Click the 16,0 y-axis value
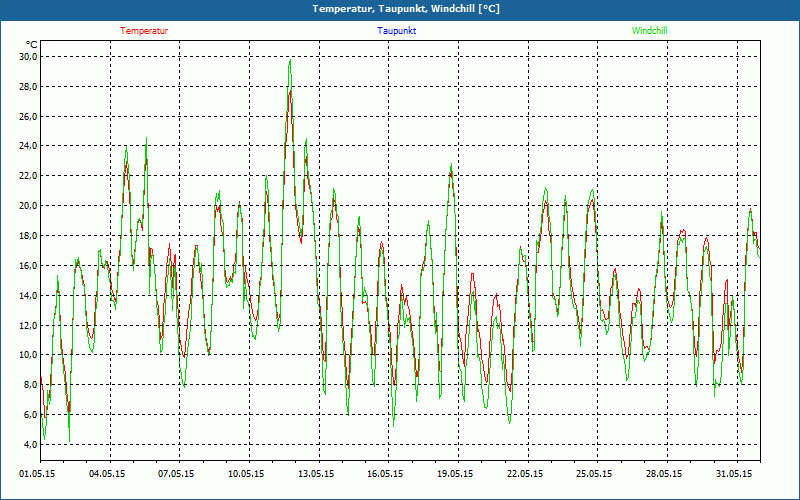 [29, 265]
